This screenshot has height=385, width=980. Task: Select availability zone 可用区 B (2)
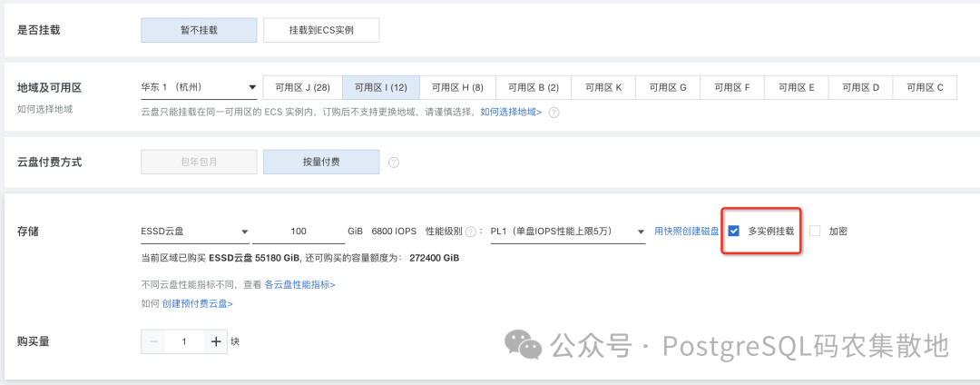[x=534, y=87]
